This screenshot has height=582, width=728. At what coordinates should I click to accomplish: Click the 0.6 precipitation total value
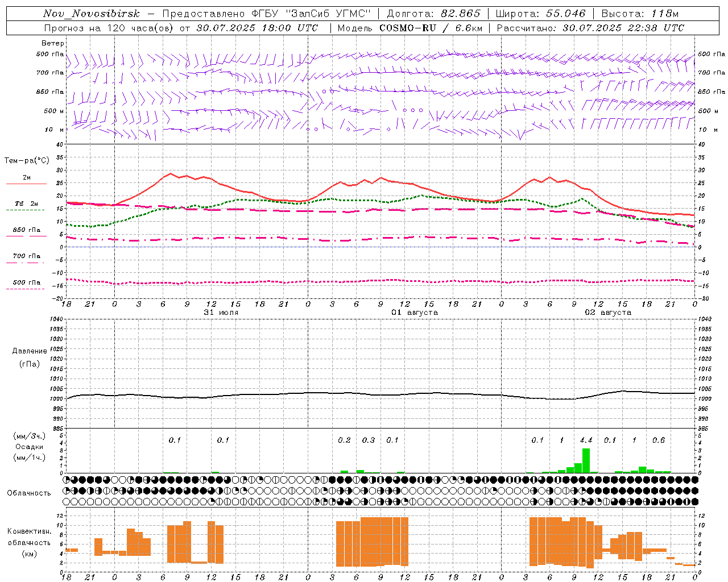point(659,440)
